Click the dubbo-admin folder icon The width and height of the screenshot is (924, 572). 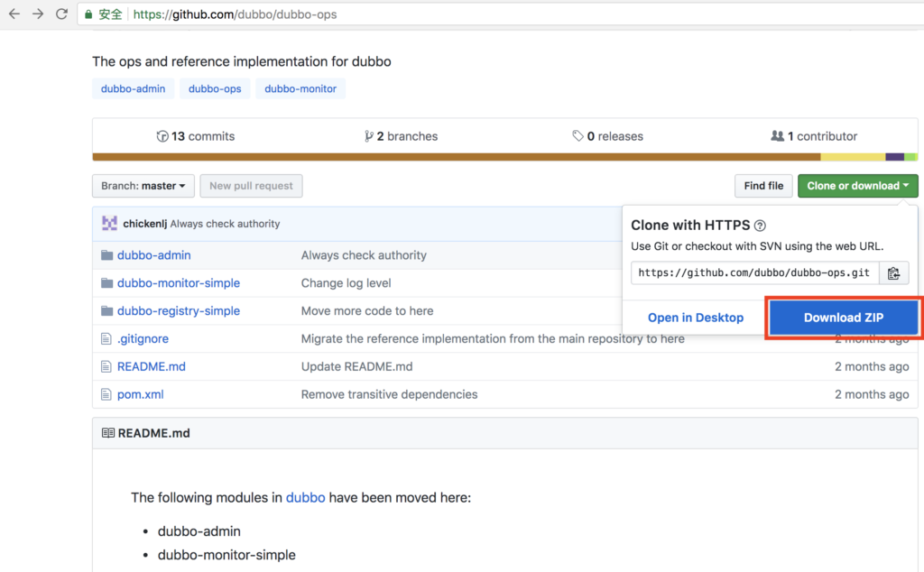click(106, 255)
